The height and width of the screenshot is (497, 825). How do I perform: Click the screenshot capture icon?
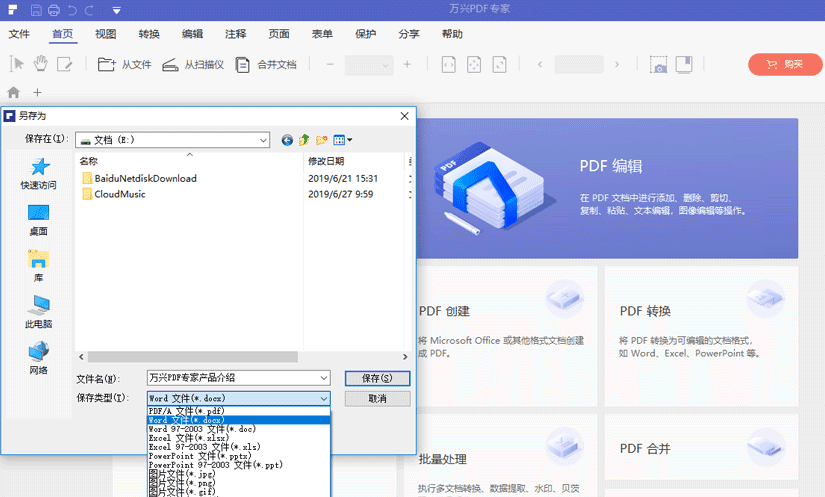(658, 65)
